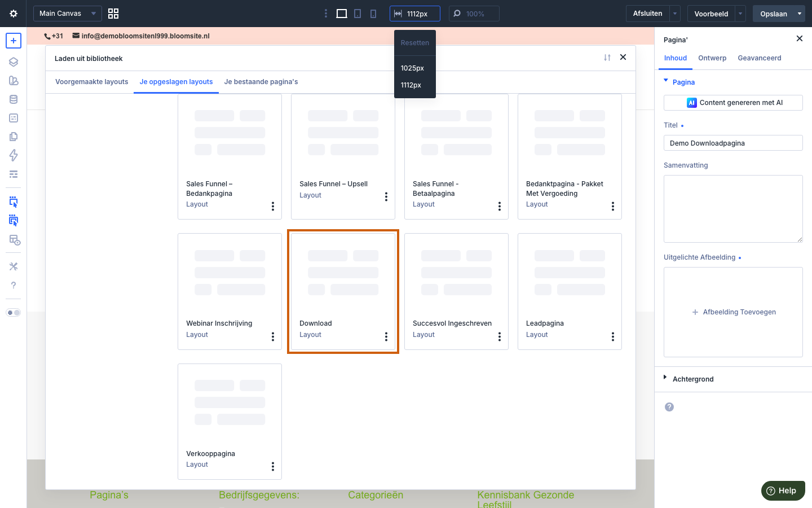Click the canvas width input field
This screenshot has height=508, width=812.
point(415,14)
